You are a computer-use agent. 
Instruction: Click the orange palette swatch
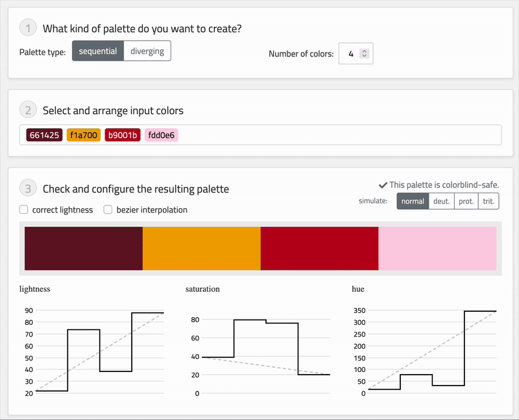click(201, 248)
